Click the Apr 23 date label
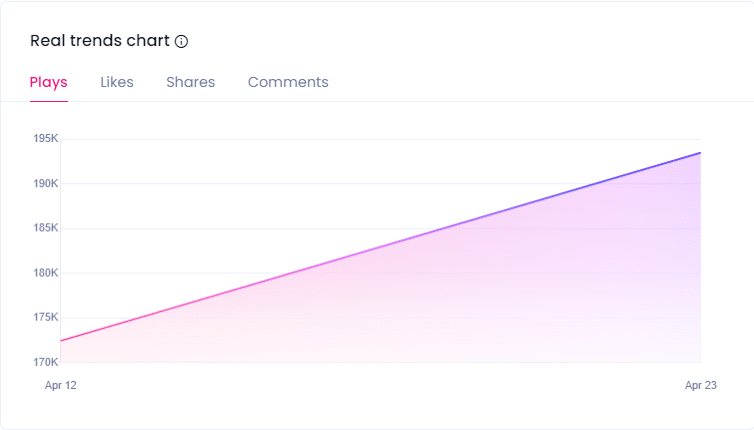This screenshot has height=430, width=754. tap(702, 385)
